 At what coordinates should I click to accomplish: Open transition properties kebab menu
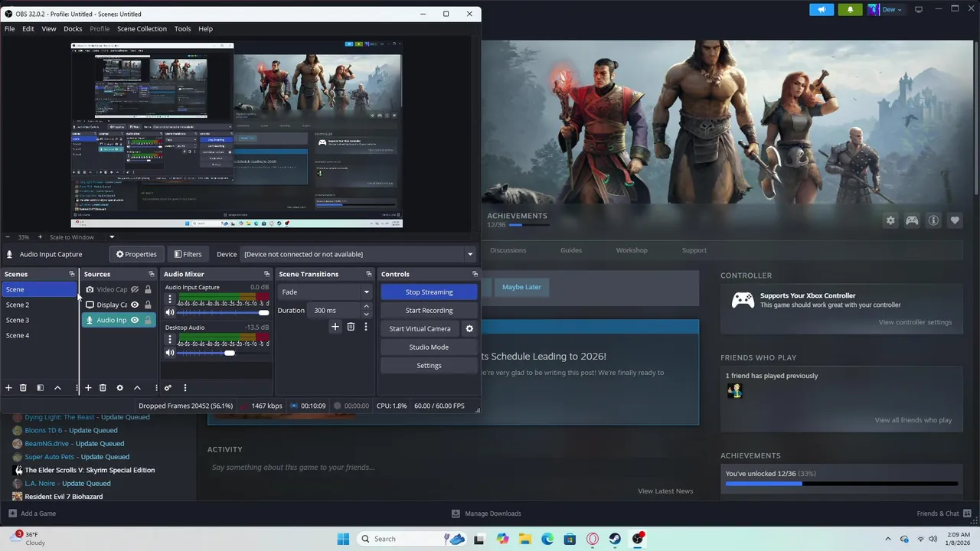point(365,327)
